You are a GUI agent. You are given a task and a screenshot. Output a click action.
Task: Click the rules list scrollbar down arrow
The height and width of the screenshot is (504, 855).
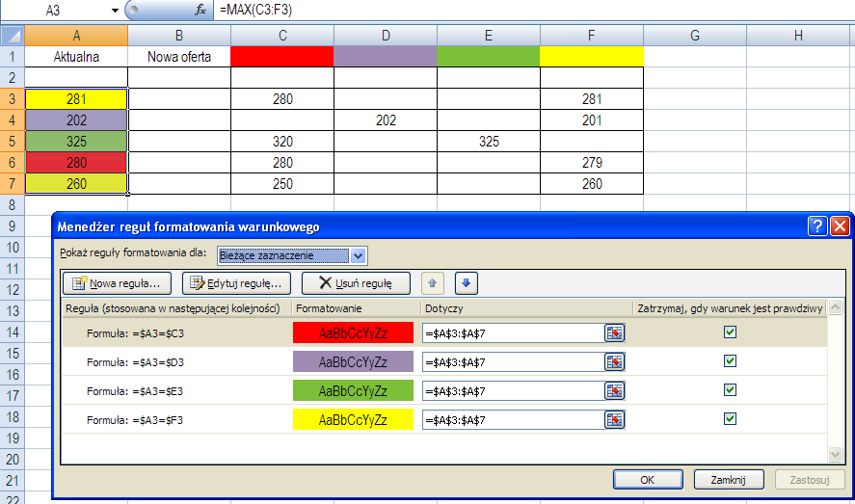click(835, 454)
